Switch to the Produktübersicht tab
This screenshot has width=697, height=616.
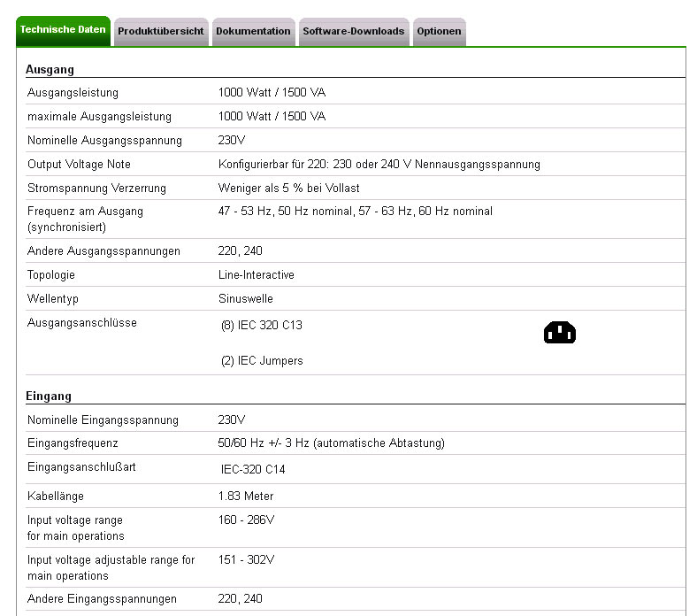pyautogui.click(x=160, y=31)
